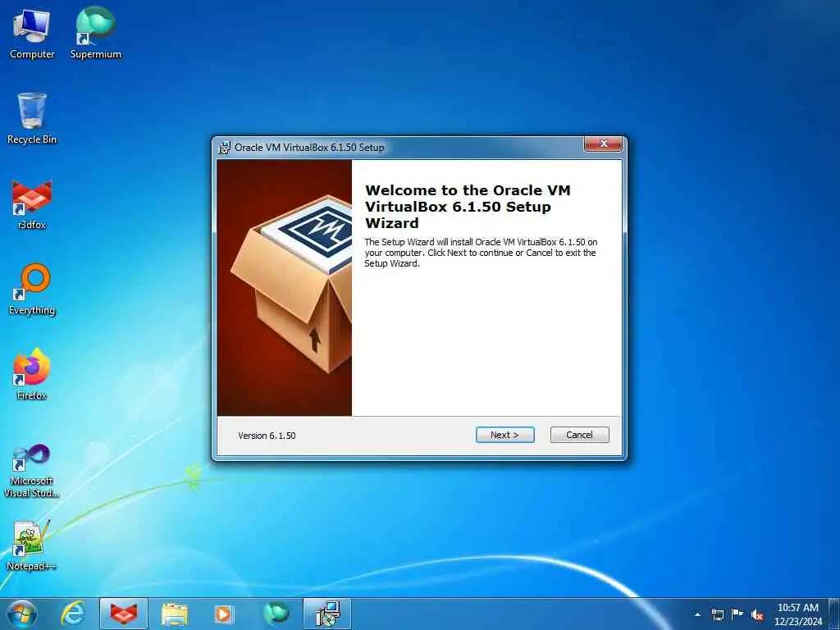Screen dimensions: 840x630
Task: Open Supermium from the taskbar
Action: tap(276, 614)
